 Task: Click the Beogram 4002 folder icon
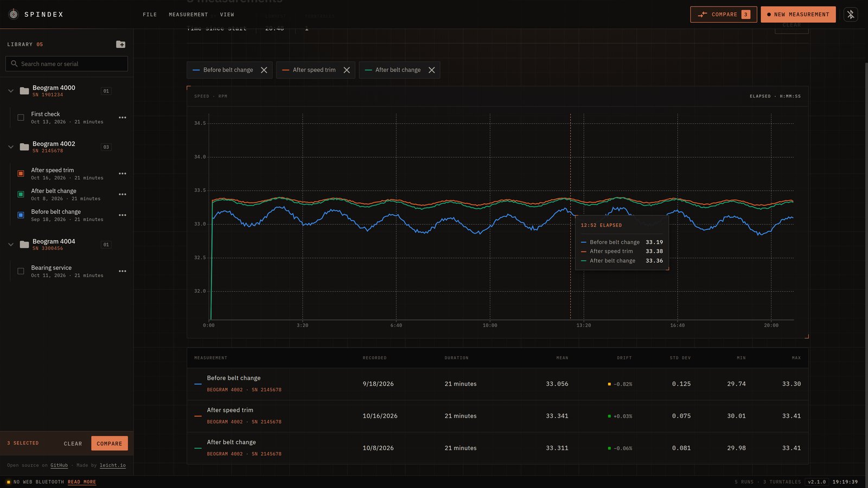(x=24, y=147)
